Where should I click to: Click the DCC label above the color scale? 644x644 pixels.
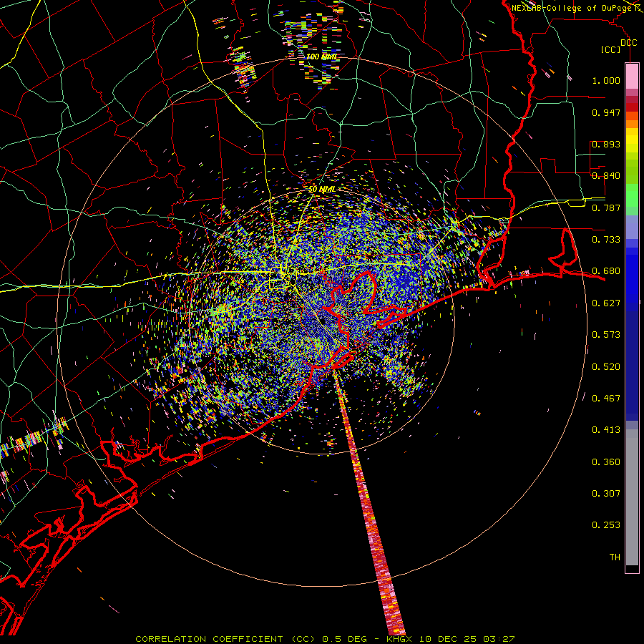(x=628, y=43)
